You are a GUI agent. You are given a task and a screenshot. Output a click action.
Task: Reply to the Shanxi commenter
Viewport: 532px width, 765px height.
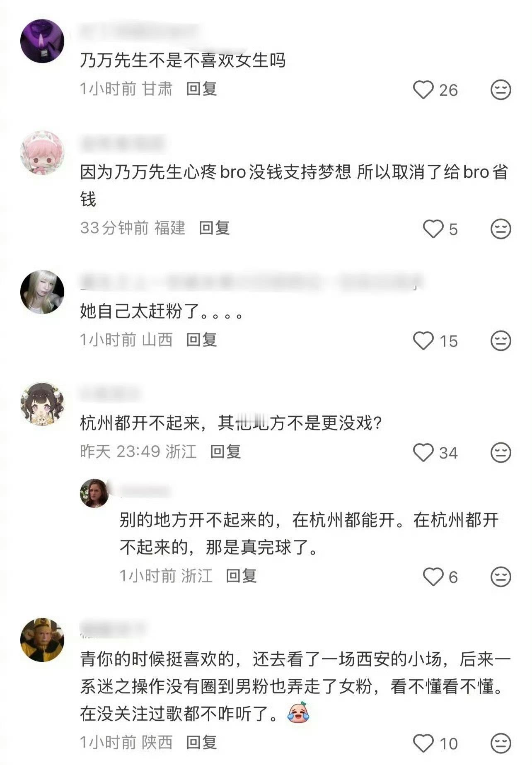(201, 340)
